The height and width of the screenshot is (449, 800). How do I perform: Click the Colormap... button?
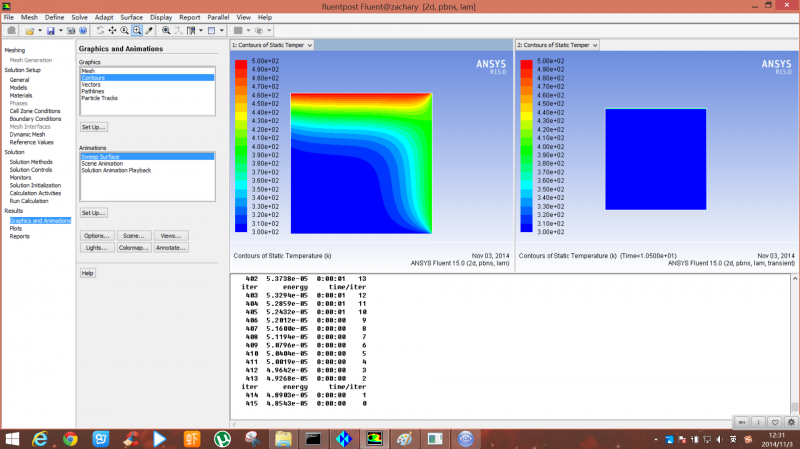point(133,247)
